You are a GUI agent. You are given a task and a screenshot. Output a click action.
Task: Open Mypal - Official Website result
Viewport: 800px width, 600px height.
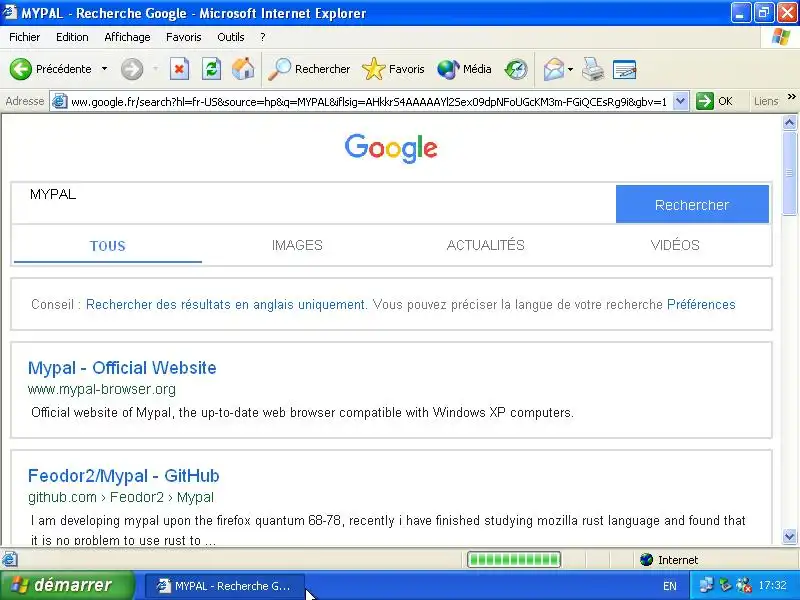[x=122, y=368]
